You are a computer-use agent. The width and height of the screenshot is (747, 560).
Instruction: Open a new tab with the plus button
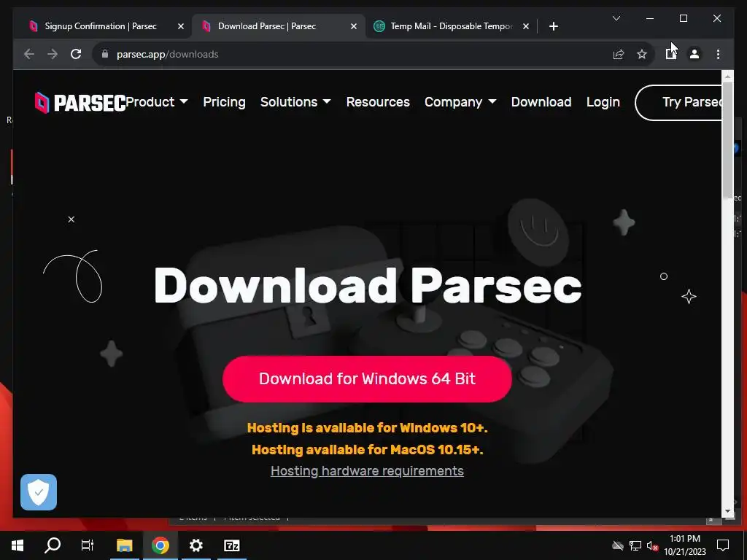tap(553, 26)
